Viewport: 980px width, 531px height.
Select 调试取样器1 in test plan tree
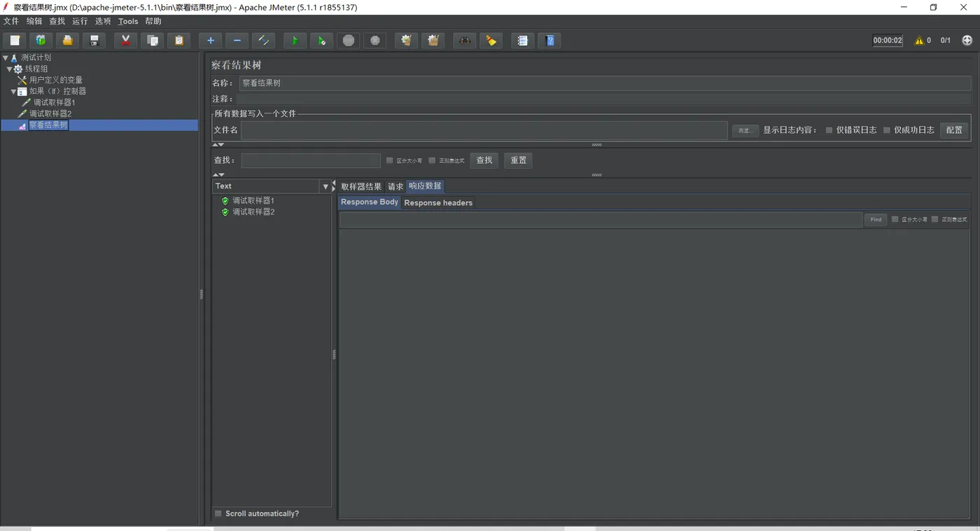coord(54,102)
